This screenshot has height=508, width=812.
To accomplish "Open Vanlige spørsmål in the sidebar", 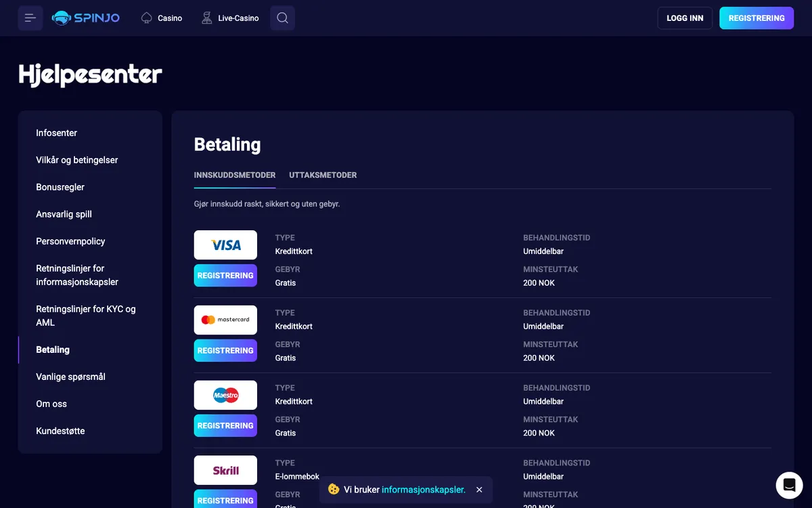I will point(71,377).
